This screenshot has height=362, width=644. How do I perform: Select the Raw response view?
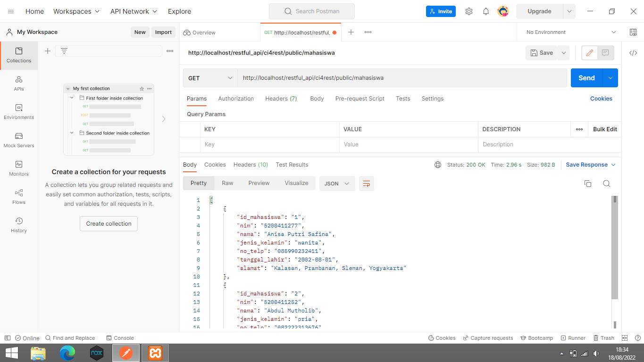tap(227, 183)
